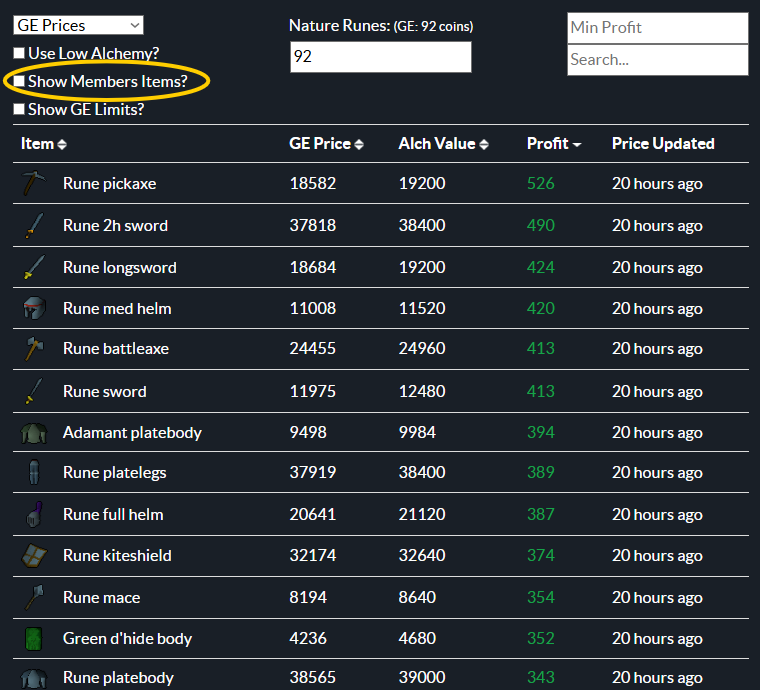Click the Rune battleaxe icon
This screenshot has height=690, width=760.
[34, 348]
